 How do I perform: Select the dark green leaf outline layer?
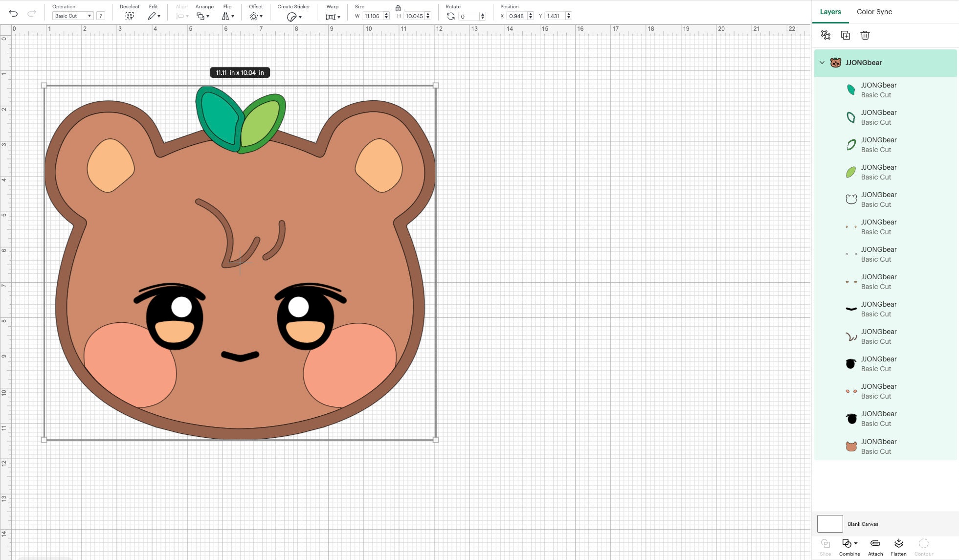point(885,145)
